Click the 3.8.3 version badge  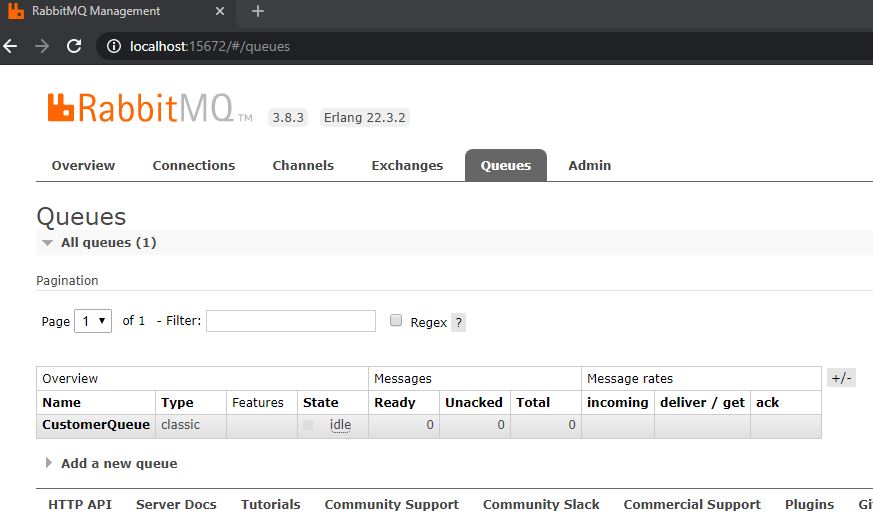point(288,118)
